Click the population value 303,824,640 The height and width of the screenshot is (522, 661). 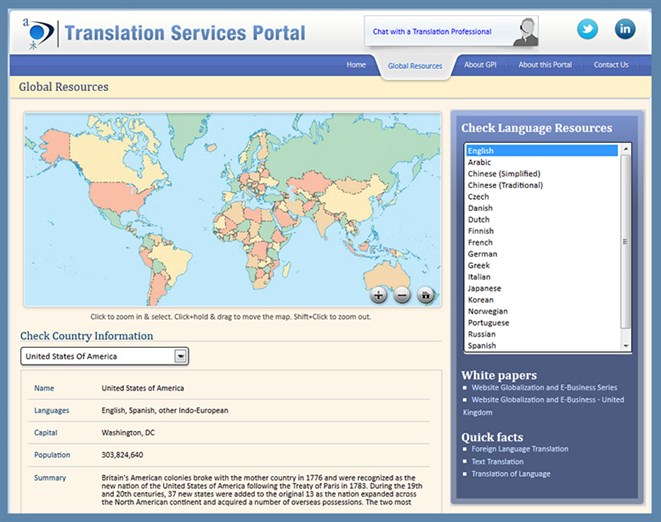tap(122, 455)
